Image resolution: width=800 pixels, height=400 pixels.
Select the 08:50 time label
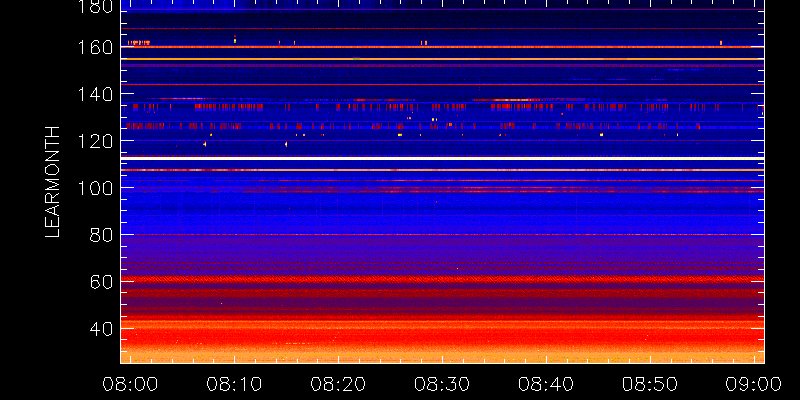coord(650,384)
